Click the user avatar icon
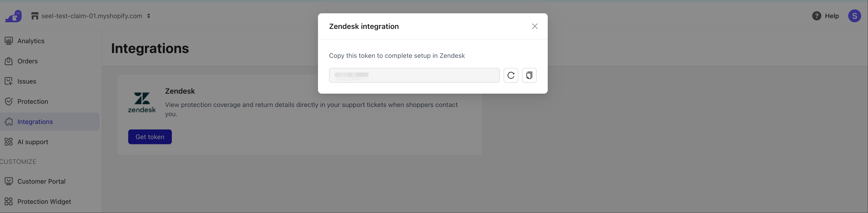The width and height of the screenshot is (868, 213). pyautogui.click(x=854, y=16)
